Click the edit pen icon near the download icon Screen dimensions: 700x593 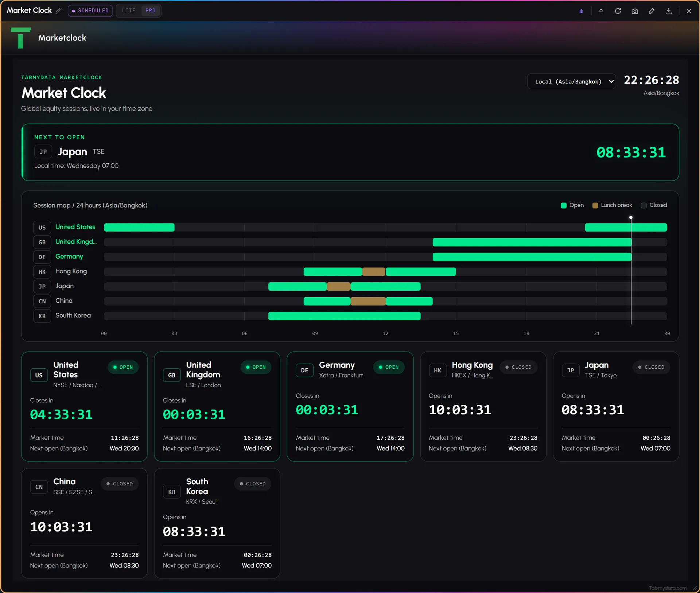coord(652,11)
